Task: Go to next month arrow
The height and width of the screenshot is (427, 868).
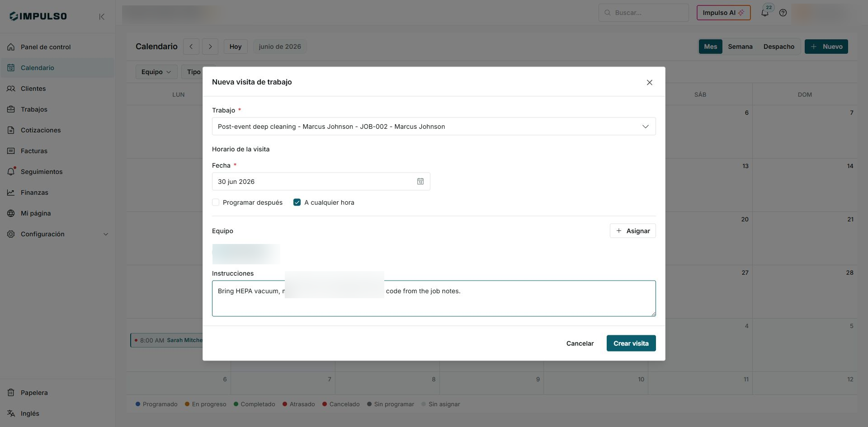Action: [210, 47]
